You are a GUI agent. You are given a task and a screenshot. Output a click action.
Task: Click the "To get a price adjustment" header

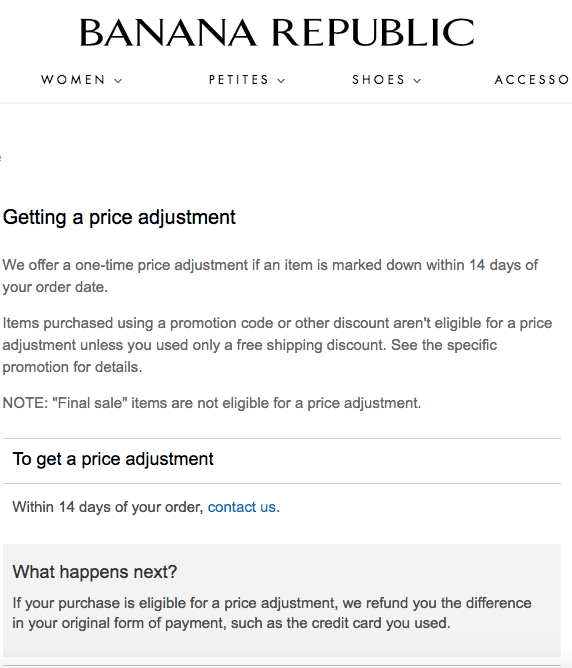click(x=113, y=459)
